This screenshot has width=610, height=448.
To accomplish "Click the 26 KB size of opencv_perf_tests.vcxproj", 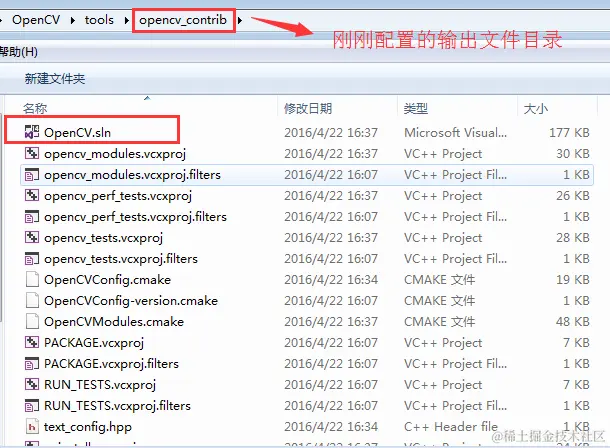I will [573, 196].
